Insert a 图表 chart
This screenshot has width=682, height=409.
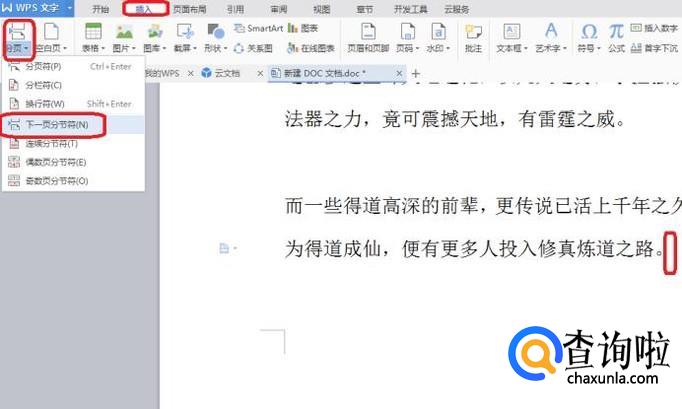303,28
